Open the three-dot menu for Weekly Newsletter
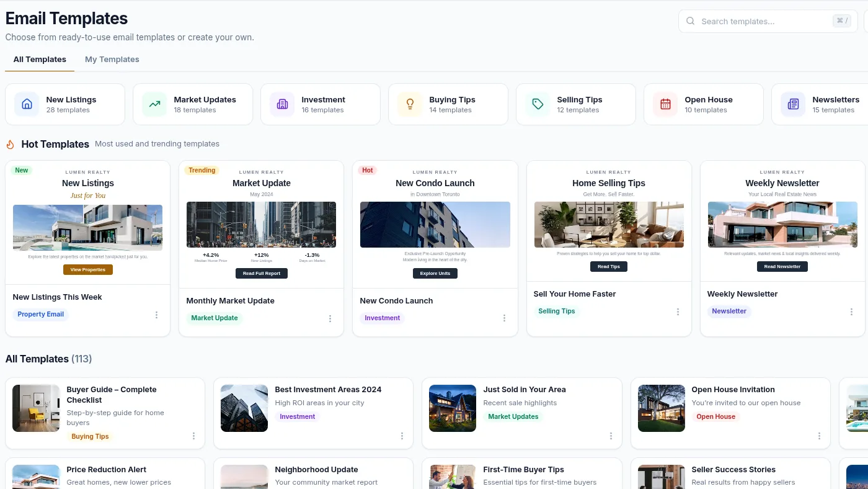This screenshot has height=489, width=868. [x=851, y=312]
